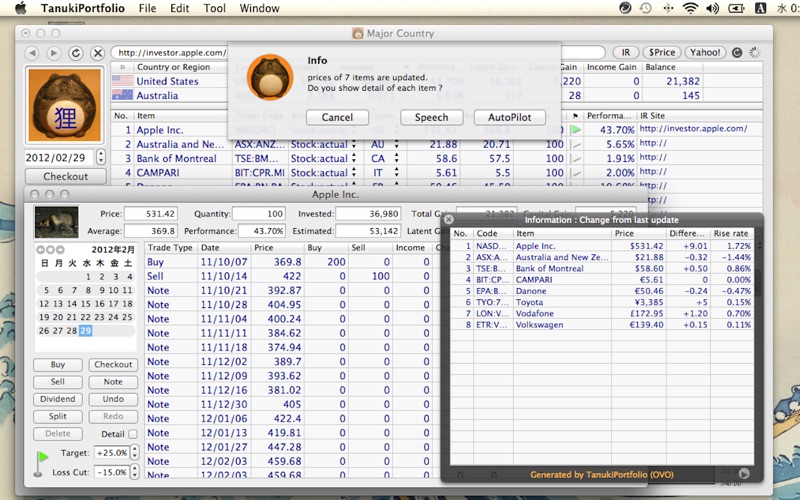800x500 pixels.
Task: Open the File menu
Action: (147, 8)
